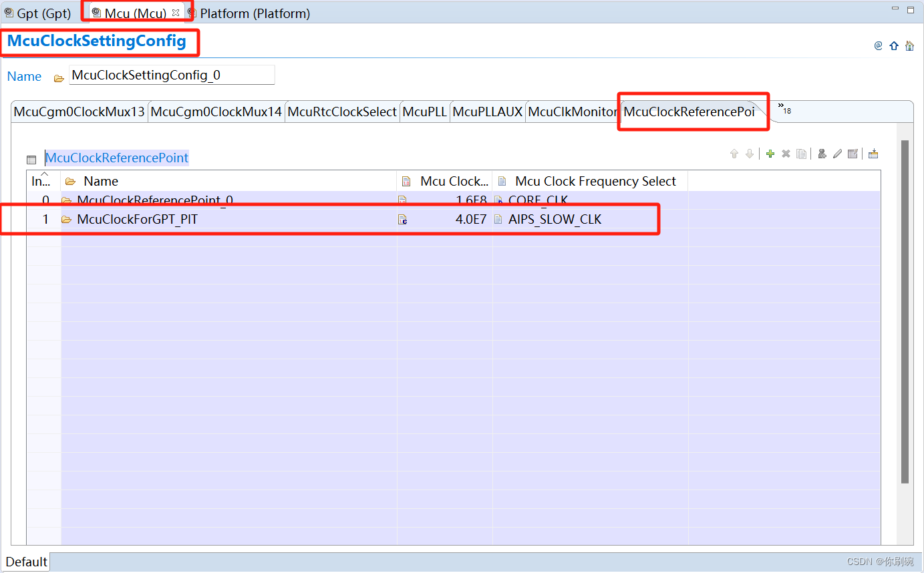924x573 pixels.
Task: Click the Mcu Clock Frequency Select column header
Action: [x=590, y=181]
